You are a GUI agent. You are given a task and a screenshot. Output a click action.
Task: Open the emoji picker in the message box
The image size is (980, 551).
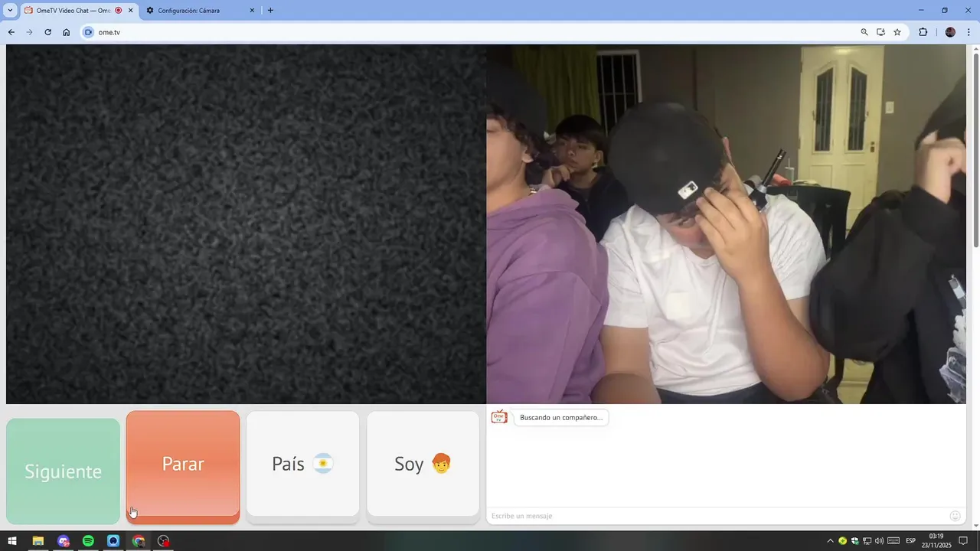click(x=955, y=516)
